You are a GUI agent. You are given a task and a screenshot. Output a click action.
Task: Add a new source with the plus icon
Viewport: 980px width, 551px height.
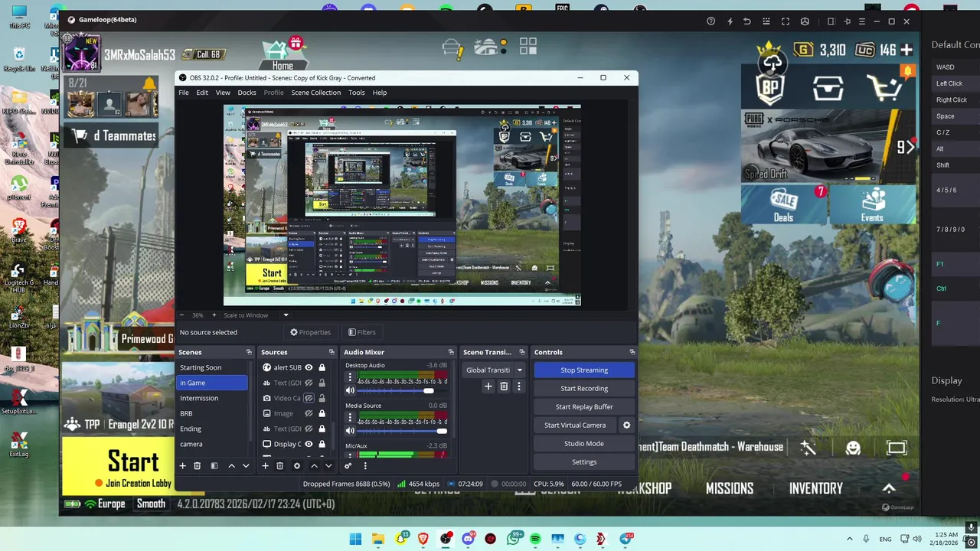coord(265,465)
